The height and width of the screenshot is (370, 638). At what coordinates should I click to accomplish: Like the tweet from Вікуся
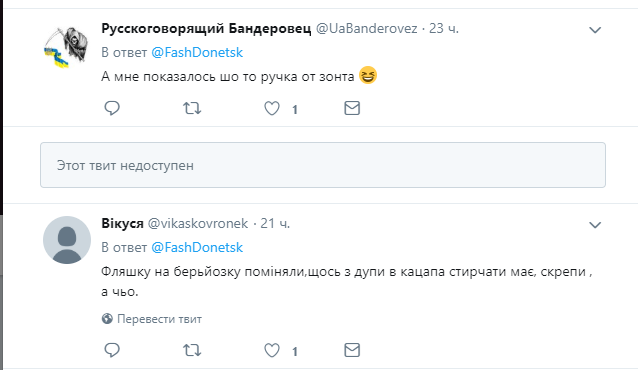pos(272,350)
